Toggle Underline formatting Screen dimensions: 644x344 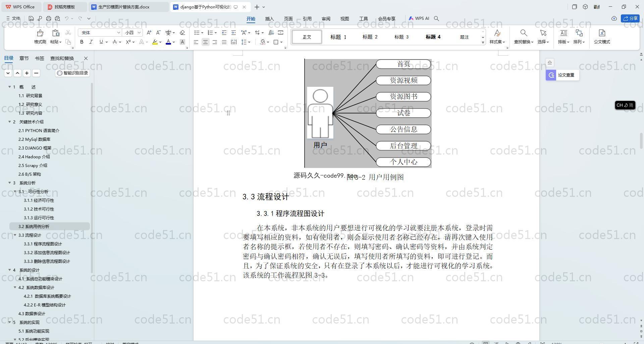(101, 42)
